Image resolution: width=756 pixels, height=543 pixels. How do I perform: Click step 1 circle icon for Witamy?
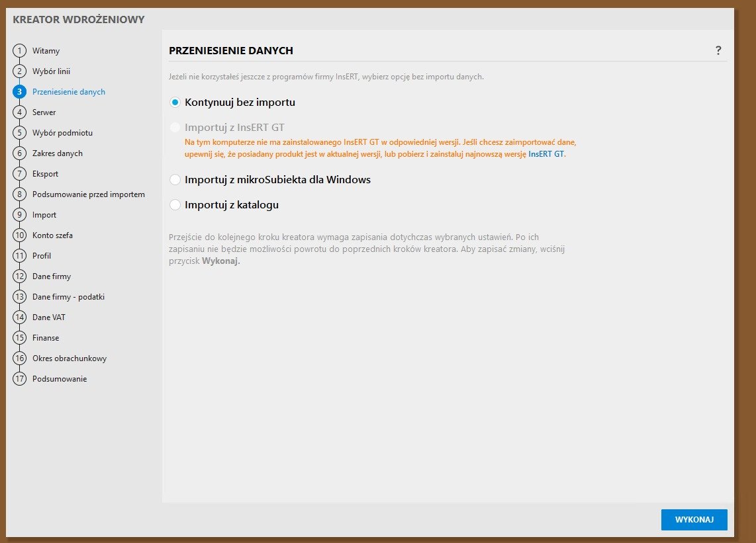click(x=20, y=51)
